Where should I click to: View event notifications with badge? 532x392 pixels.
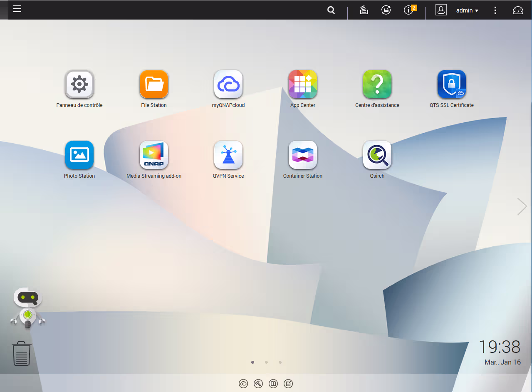(x=409, y=10)
